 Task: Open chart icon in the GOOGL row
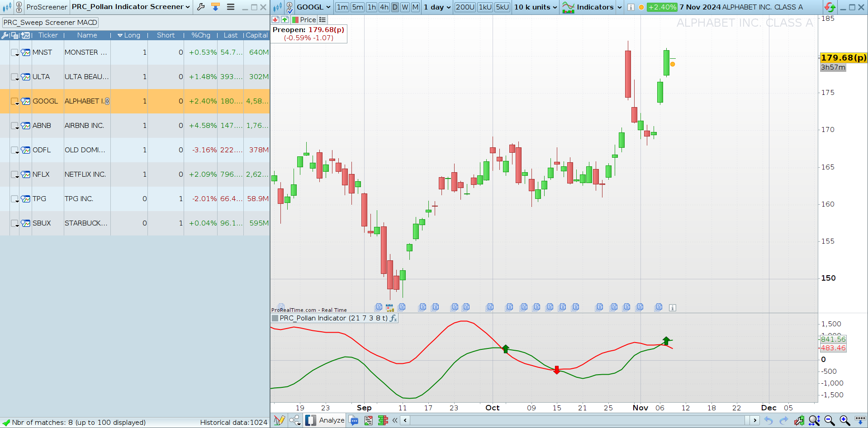26,101
